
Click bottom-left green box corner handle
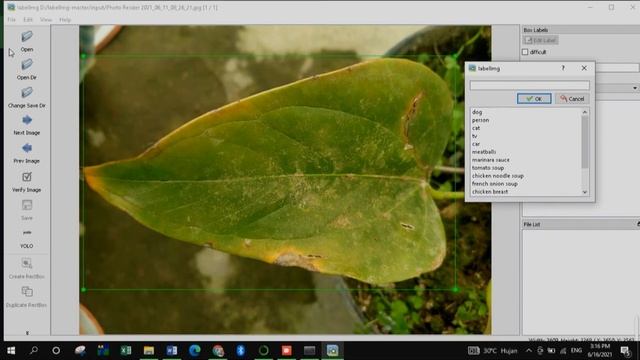(x=83, y=289)
